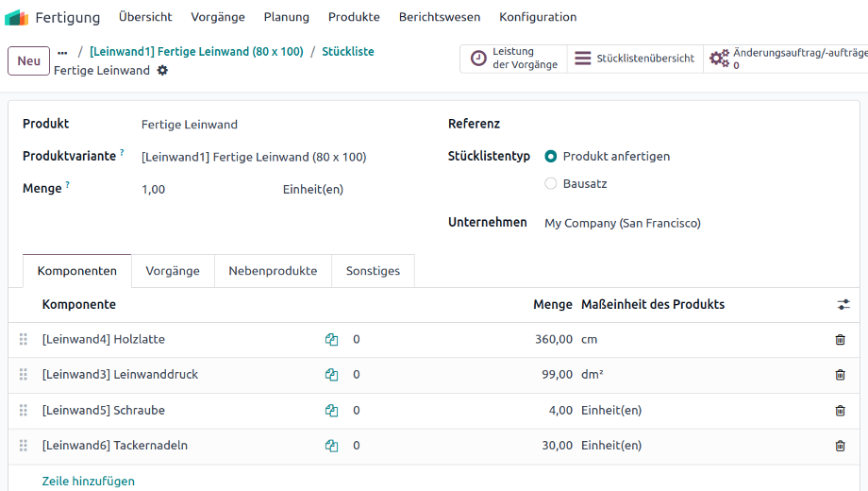868x491 pixels.
Task: Delete the Holzlatte component row
Action: pyautogui.click(x=840, y=340)
